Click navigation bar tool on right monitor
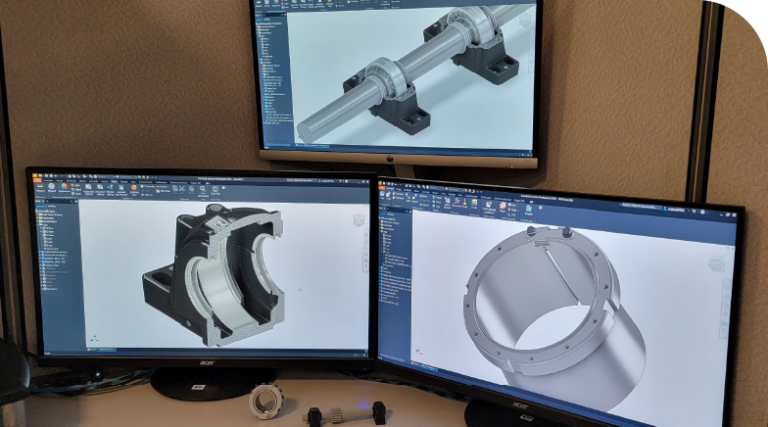768x427 pixels. (x=723, y=300)
